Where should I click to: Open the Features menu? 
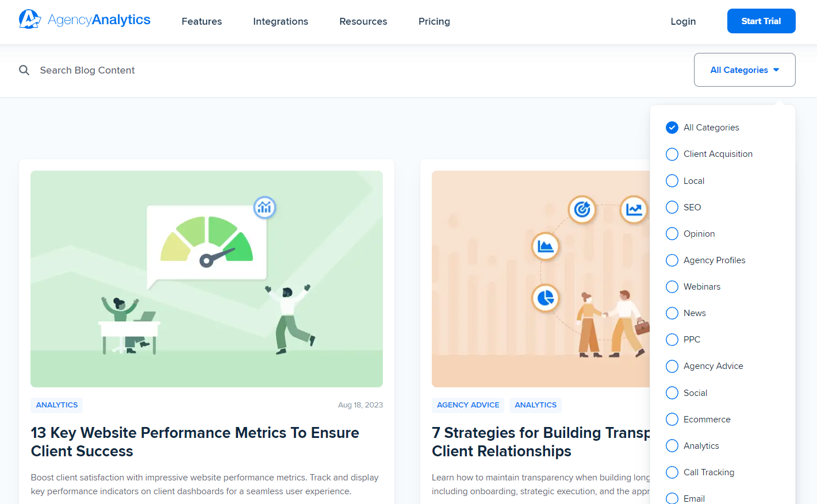point(201,21)
